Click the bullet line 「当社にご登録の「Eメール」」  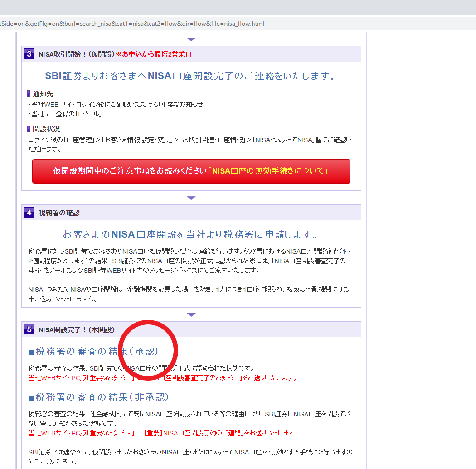[x=65, y=114]
